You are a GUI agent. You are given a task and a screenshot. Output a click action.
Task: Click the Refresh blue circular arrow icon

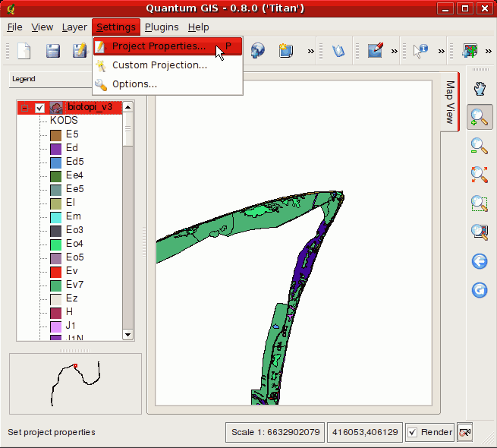pyautogui.click(x=480, y=290)
